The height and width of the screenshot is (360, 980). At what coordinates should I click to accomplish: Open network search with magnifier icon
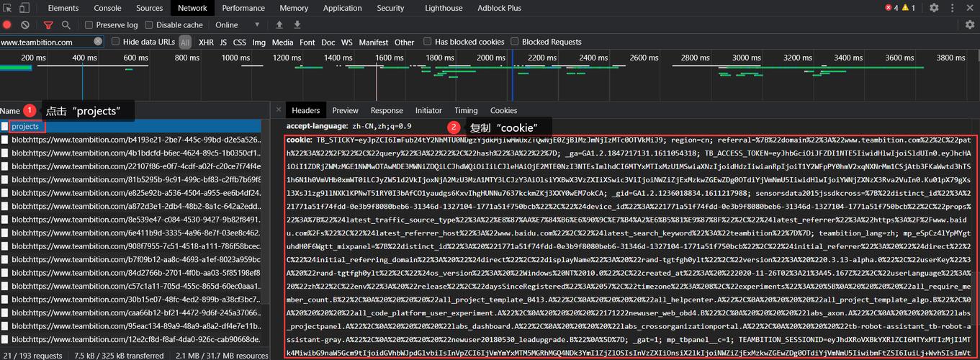66,25
